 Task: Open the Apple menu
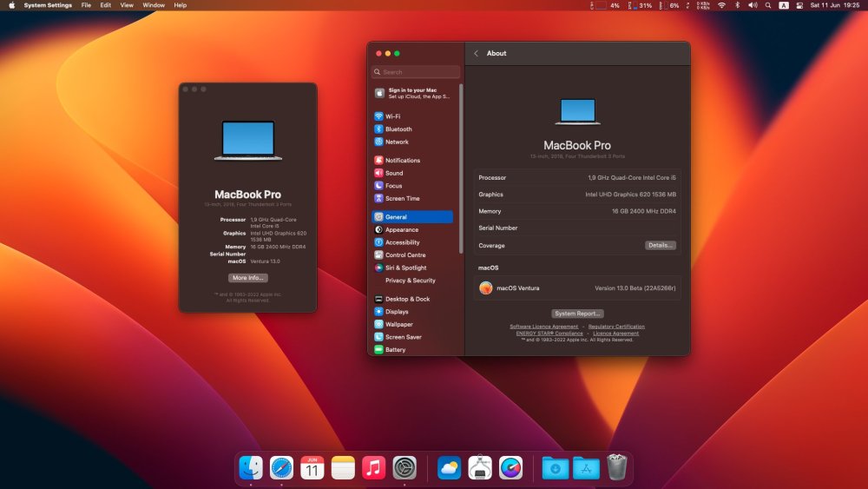(11, 5)
